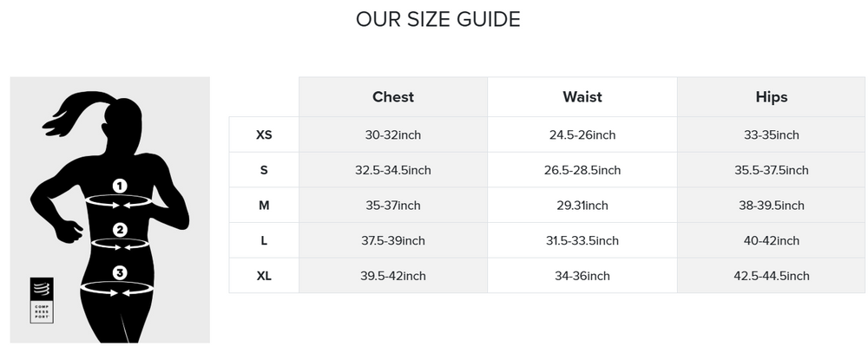Screen dimensions: 868x360
Task: Click the waist marker number 2 icon
Action: [x=120, y=230]
